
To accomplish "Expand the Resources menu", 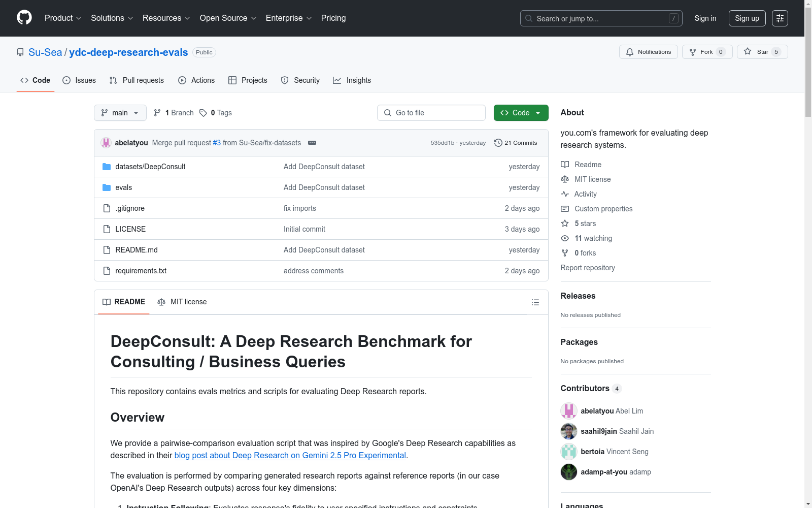I will pos(166,18).
